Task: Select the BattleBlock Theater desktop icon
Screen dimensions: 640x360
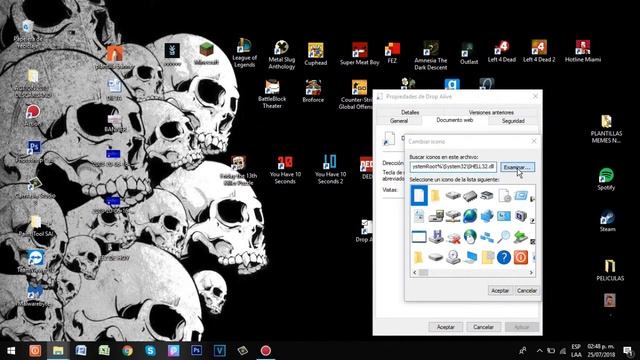Action: click(x=272, y=94)
